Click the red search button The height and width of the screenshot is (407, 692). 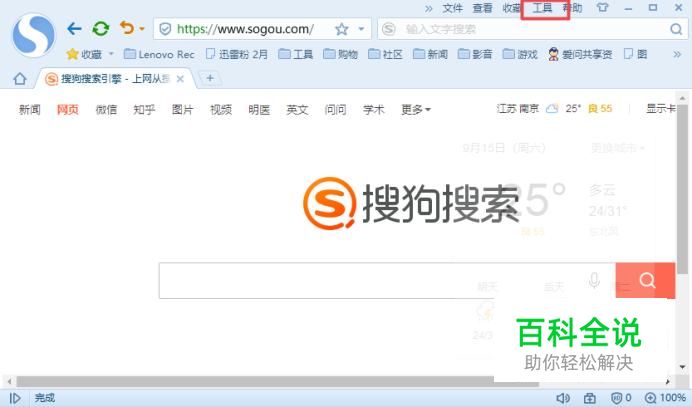(x=645, y=280)
